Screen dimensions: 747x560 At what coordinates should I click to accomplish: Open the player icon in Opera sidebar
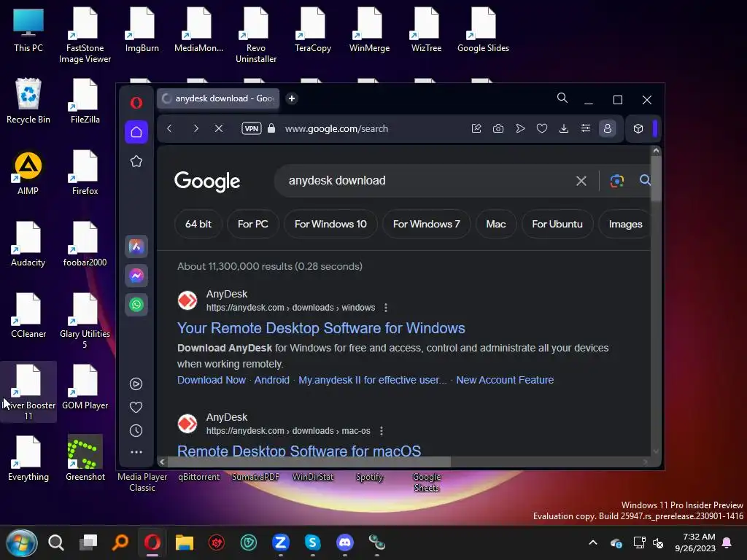coord(136,384)
